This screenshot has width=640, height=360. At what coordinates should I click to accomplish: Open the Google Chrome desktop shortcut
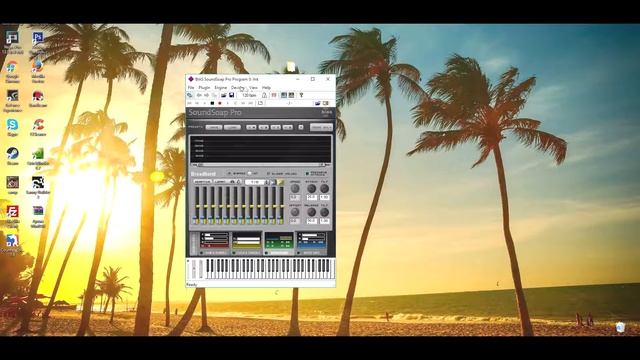12,67
